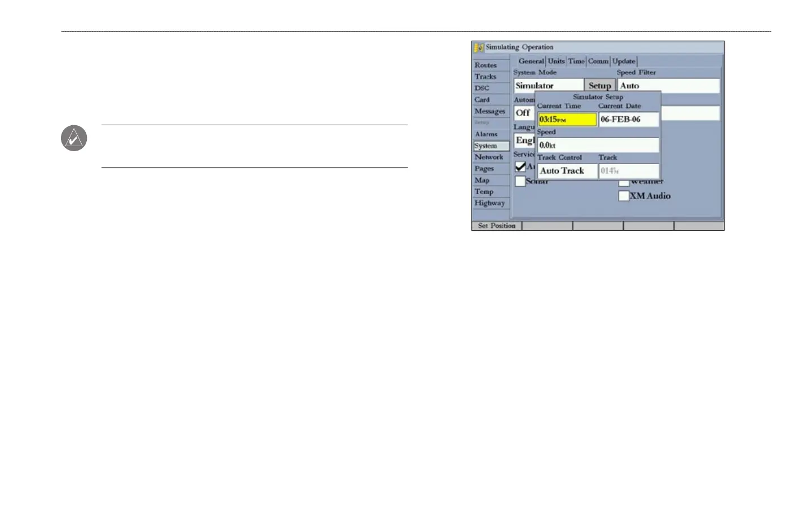Edit the Current Date field 06-FEB-06
Screen dimensions: 812x528
tap(629, 120)
